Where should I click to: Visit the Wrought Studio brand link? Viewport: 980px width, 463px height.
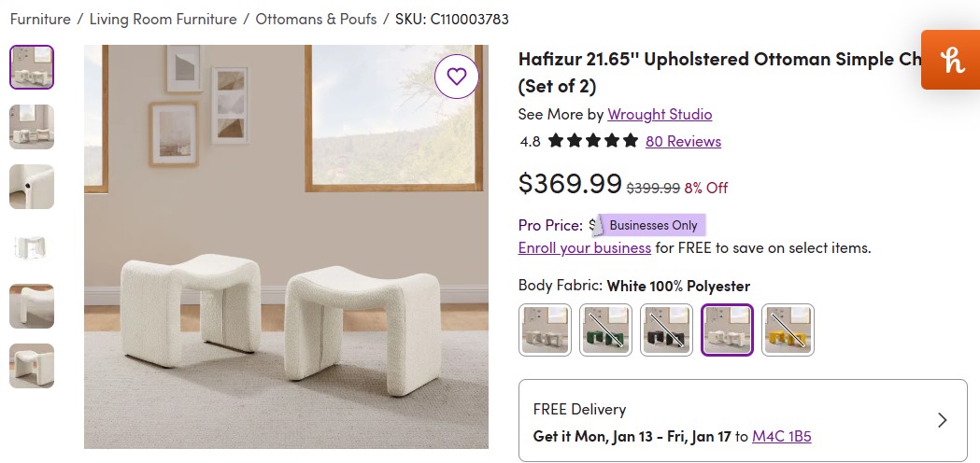tap(660, 114)
